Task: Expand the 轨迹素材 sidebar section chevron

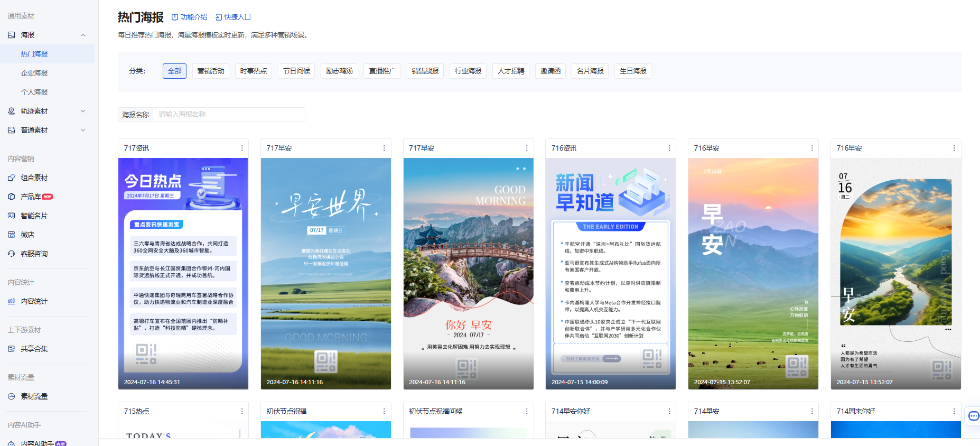Action: (x=83, y=111)
